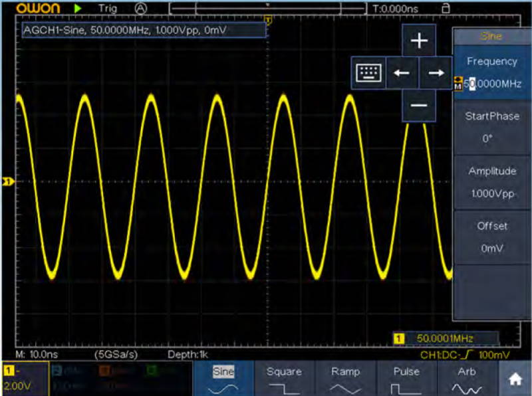The height and width of the screenshot is (396, 532).
Task: Select the Amplitude 1.000Vpp setting
Action: point(491,182)
